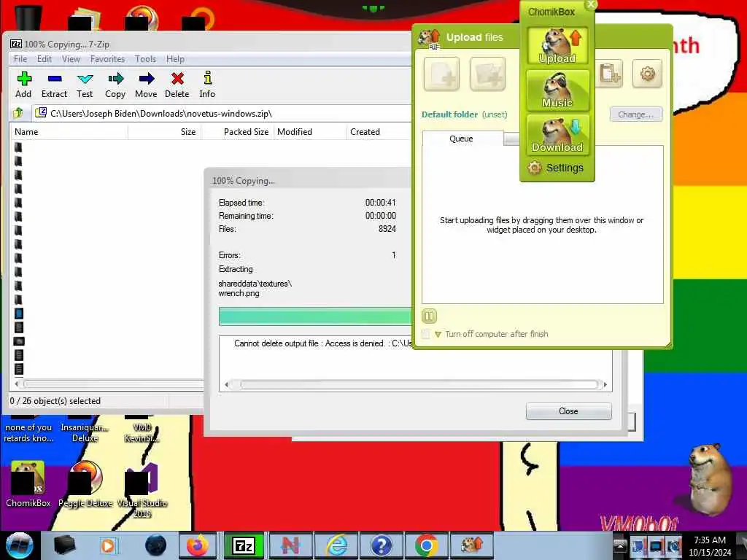Click the Extract toolbar icon
Screen dimensions: 747x560
coord(54,85)
